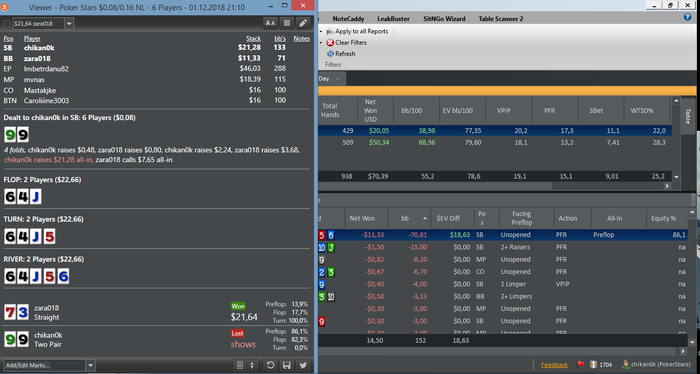Click down arrow of upper report scrollbar
This screenshot has width=700, height=374.
click(676, 177)
